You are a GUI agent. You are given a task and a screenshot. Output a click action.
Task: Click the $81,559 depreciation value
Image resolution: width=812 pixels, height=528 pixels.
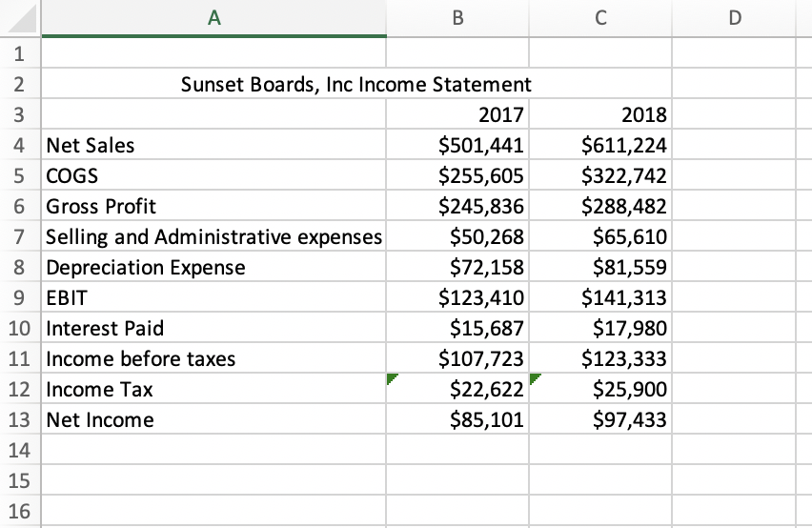click(x=600, y=267)
